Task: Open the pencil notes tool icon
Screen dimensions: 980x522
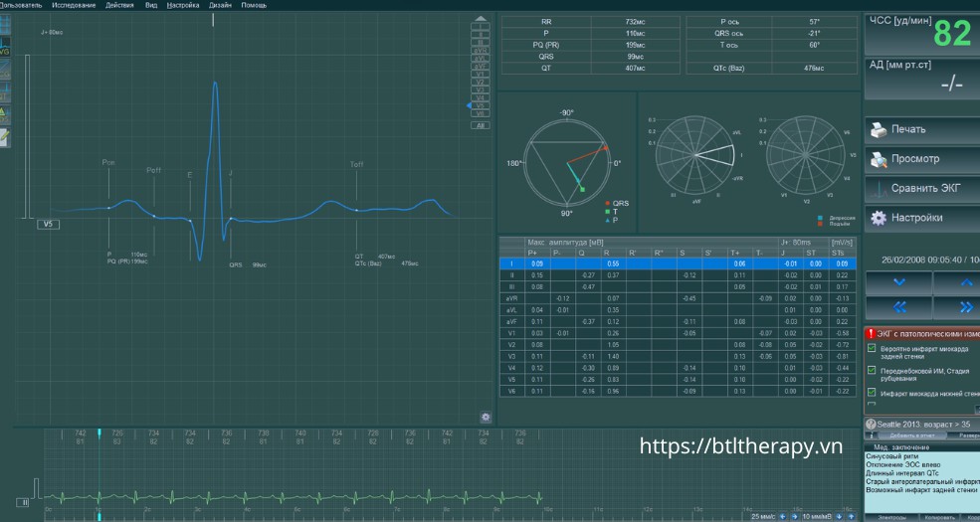Action: click(4, 137)
